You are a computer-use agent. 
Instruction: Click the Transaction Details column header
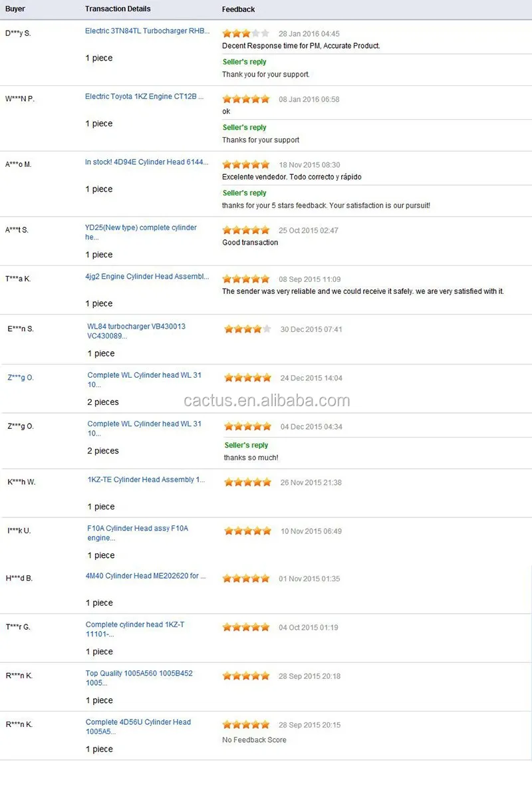click(118, 9)
